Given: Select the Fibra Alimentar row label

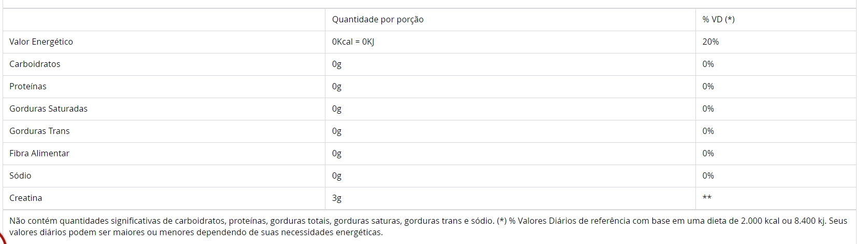Looking at the screenshot, I should (x=39, y=154).
